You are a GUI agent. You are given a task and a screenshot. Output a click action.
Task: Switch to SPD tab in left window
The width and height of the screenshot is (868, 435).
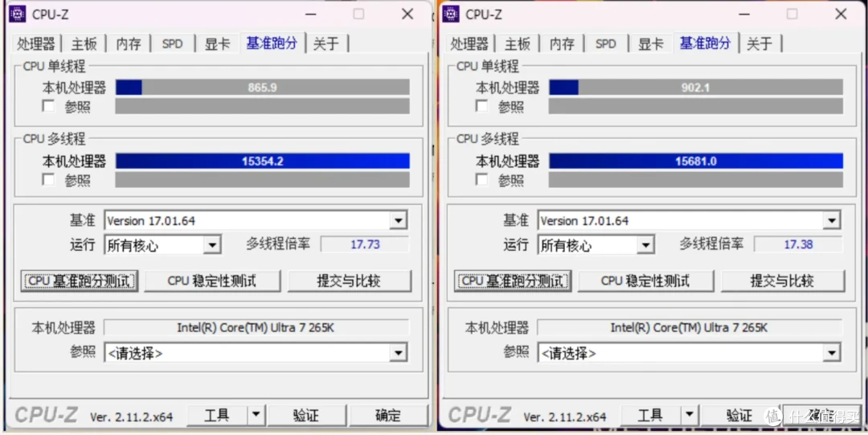click(172, 43)
